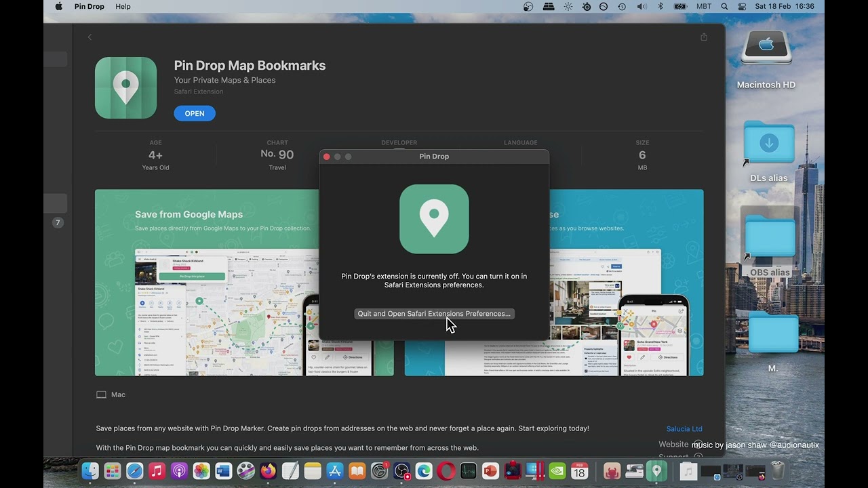Launch Microsoft Edge from the Dock
868x488 pixels.
424,471
